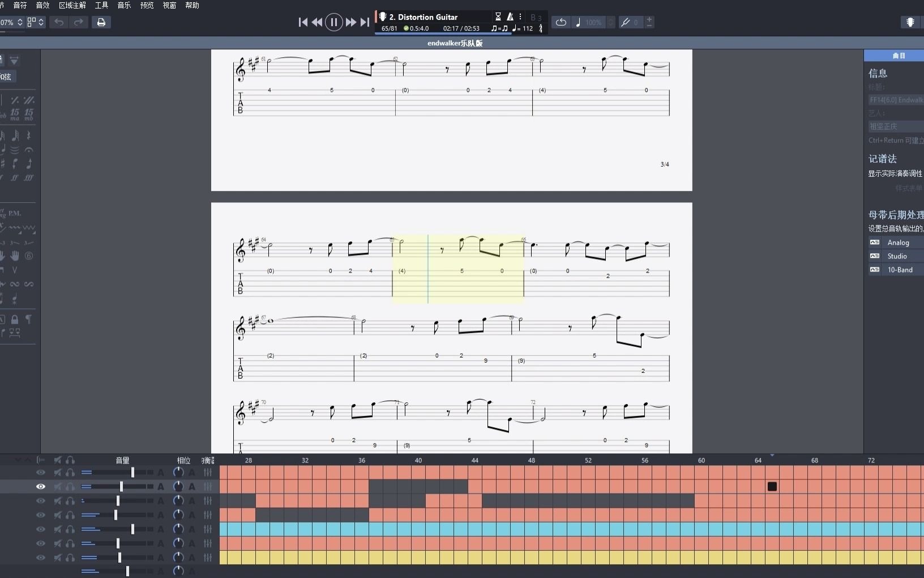Open the tempo setting showing 112
Screen dimensions: 924x578
point(523,28)
